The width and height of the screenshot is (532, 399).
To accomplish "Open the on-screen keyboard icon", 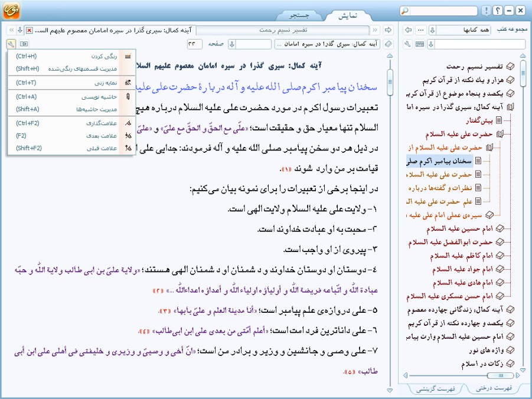I will click(x=420, y=44).
